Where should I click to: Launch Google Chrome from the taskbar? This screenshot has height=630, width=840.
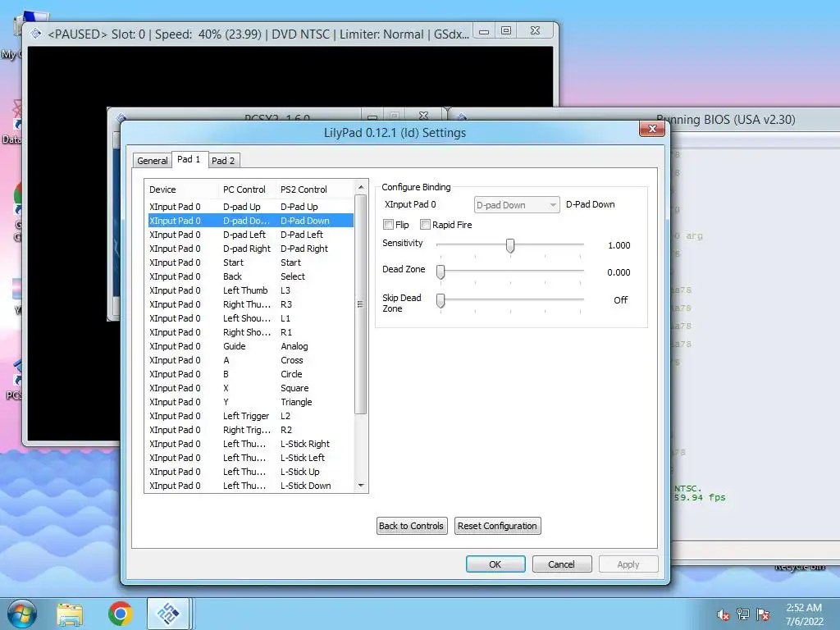120,614
